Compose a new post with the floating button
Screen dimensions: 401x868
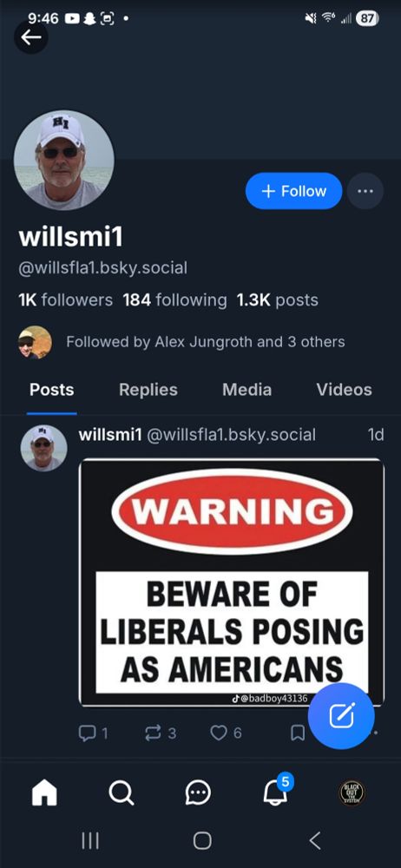(x=341, y=716)
